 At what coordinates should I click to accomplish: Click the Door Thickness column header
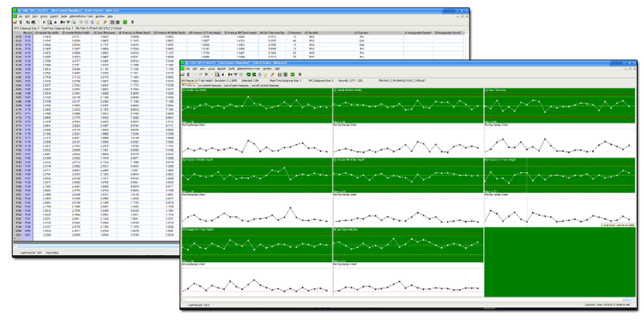tap(104, 32)
